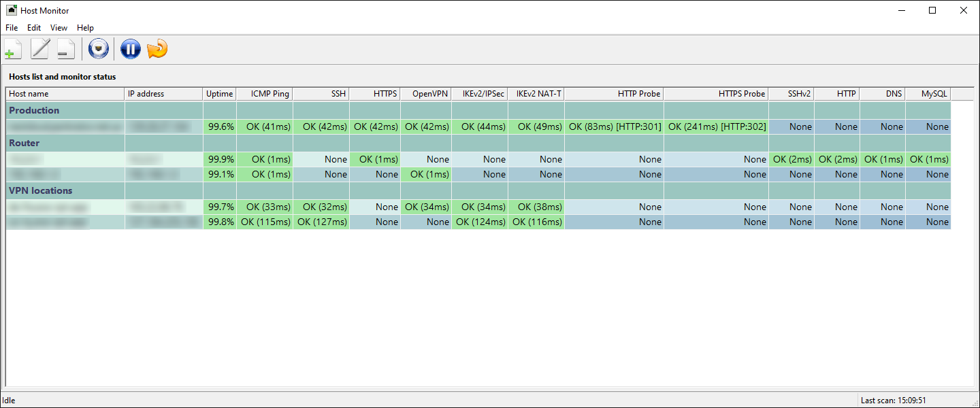Click the OK (33ms) ICMP Ping cell

(265, 207)
